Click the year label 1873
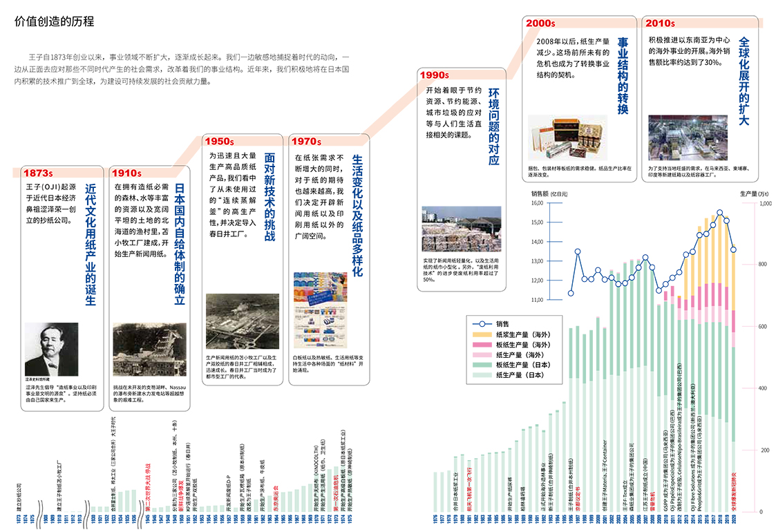The height and width of the screenshot is (532, 776). click(19, 519)
